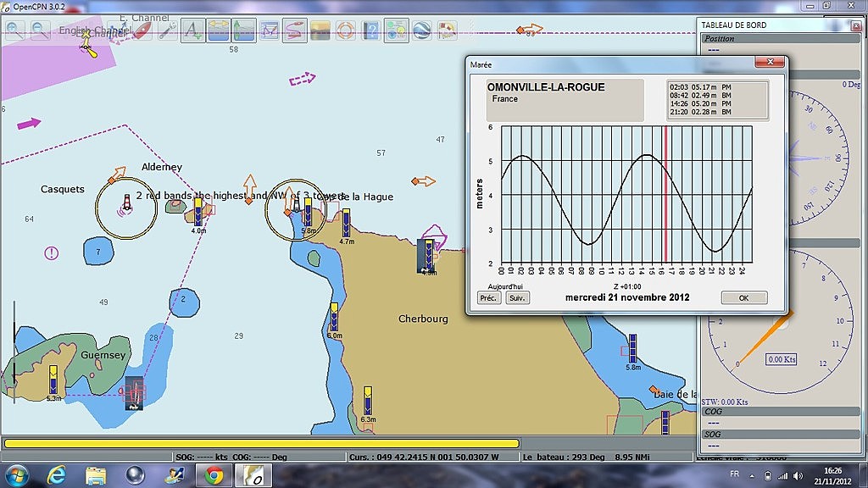Toggle the tides display toolbar icon

pos(243,30)
